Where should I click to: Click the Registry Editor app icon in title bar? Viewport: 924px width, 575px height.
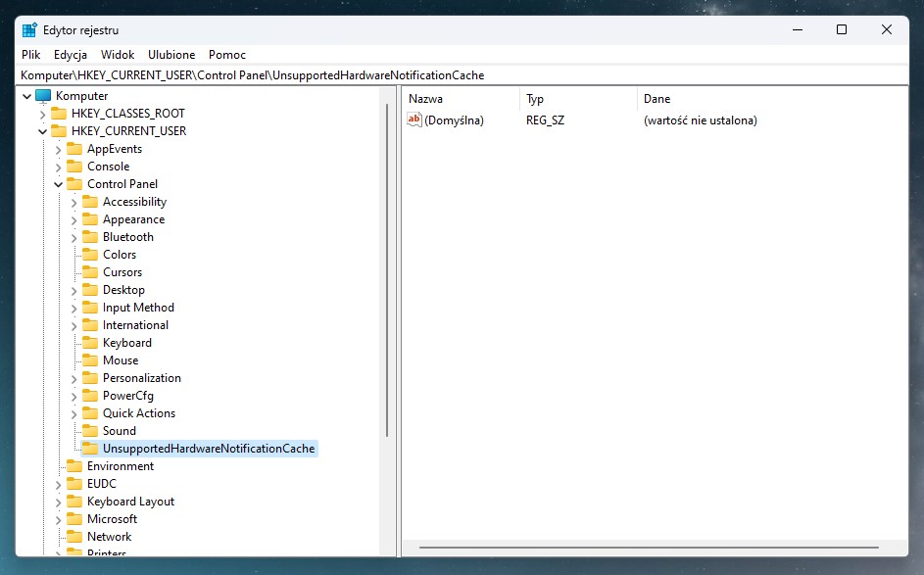29,30
